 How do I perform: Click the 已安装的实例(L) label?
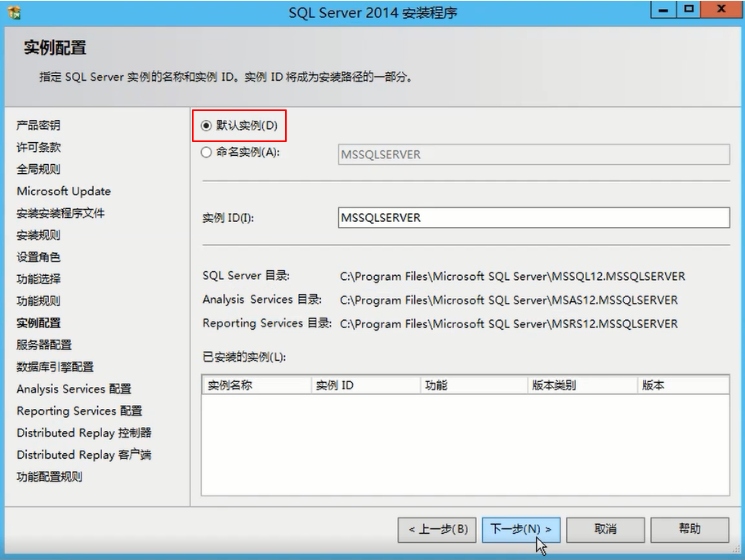point(244,358)
